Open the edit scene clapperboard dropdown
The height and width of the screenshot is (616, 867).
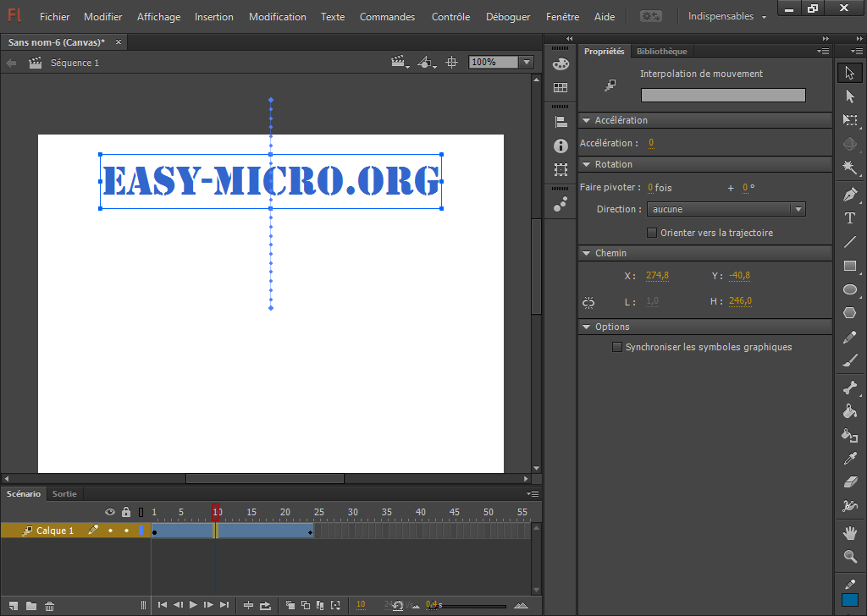click(400, 63)
